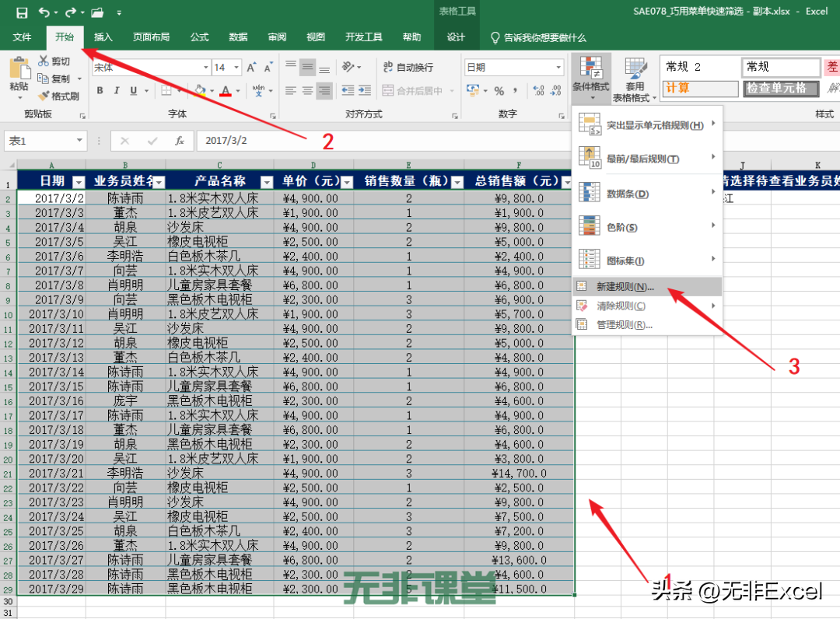Undo the last action
Viewport: 840px width, 619px height.
pos(45,12)
